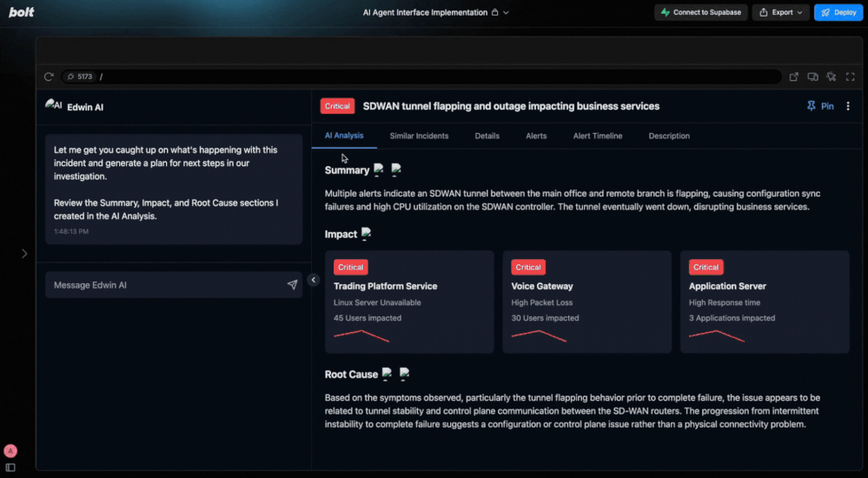Activate the element inspector cursor icon
This screenshot has height=478, width=868.
(x=832, y=76)
